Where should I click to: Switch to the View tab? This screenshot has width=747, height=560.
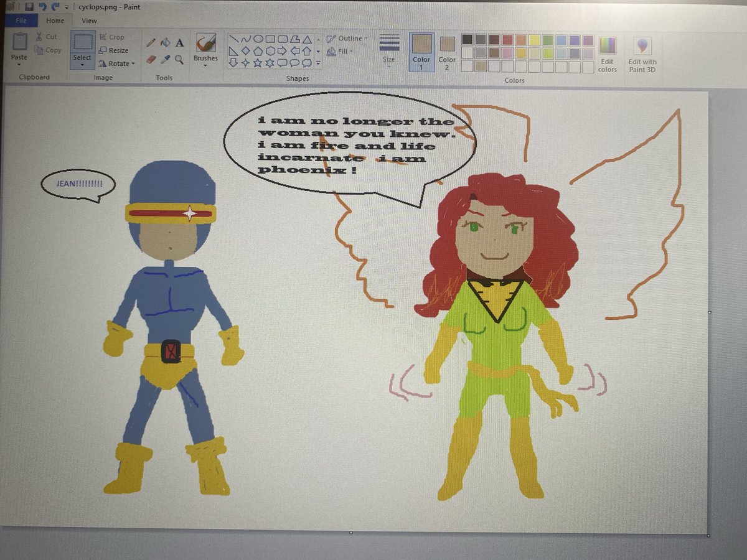(89, 21)
